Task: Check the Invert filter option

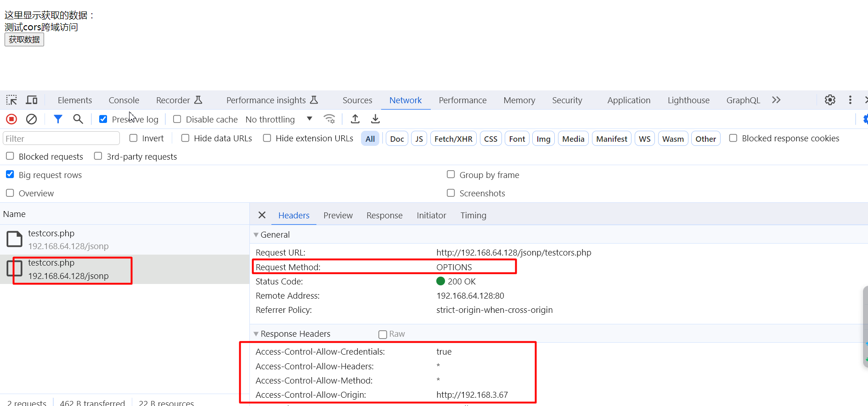Action: pyautogui.click(x=133, y=138)
